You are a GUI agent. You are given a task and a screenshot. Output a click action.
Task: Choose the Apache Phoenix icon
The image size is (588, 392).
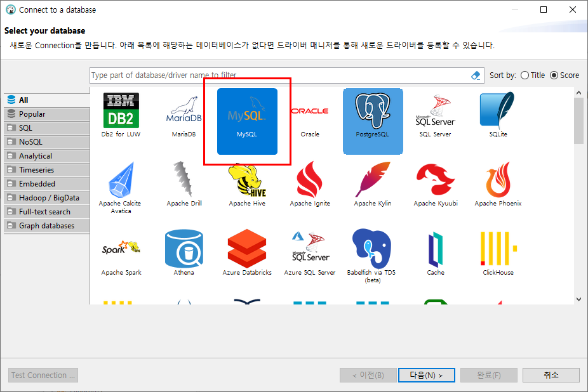pyautogui.click(x=498, y=180)
